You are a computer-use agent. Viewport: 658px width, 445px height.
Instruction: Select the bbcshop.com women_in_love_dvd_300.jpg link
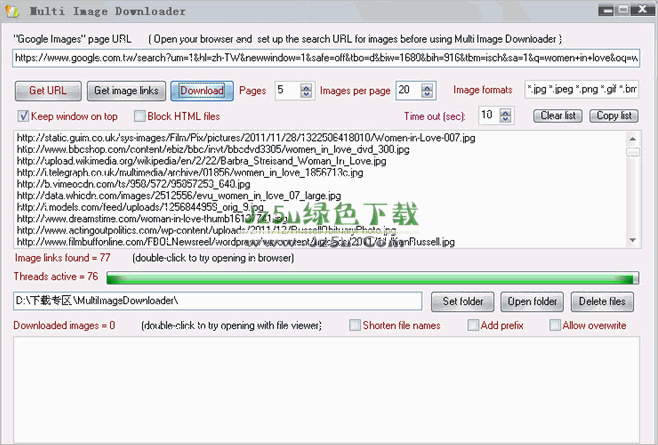coord(213,149)
